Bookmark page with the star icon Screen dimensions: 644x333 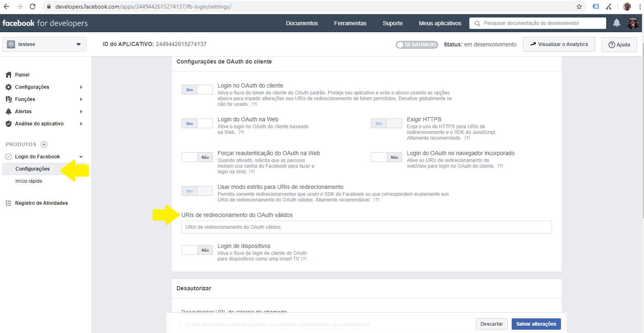click(x=579, y=7)
